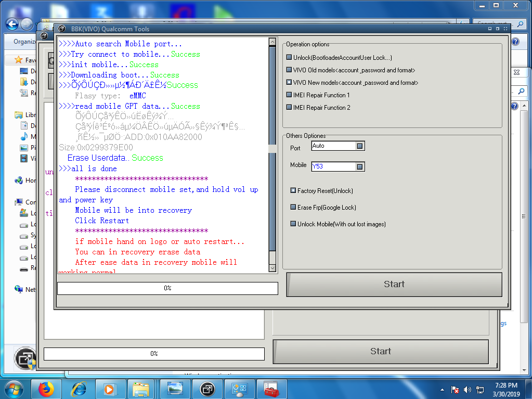Select Music library icon in sidebar
This screenshot has height=399, width=532.
24,136
